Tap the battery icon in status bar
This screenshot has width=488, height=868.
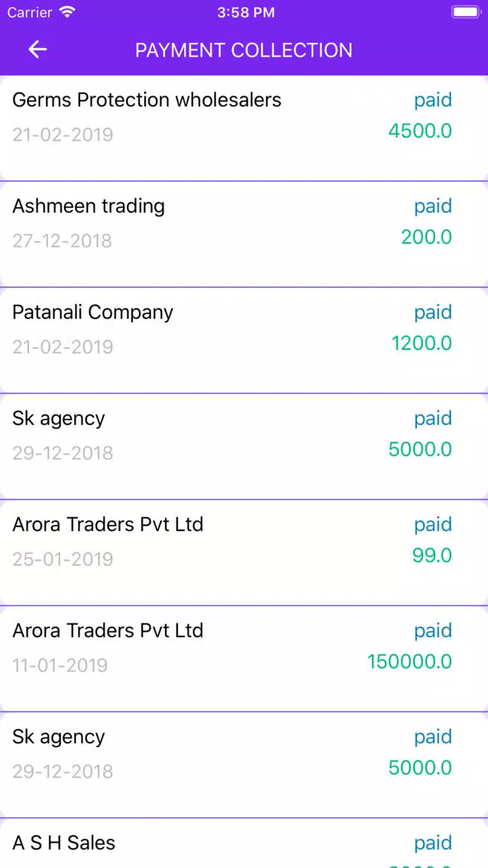[466, 12]
